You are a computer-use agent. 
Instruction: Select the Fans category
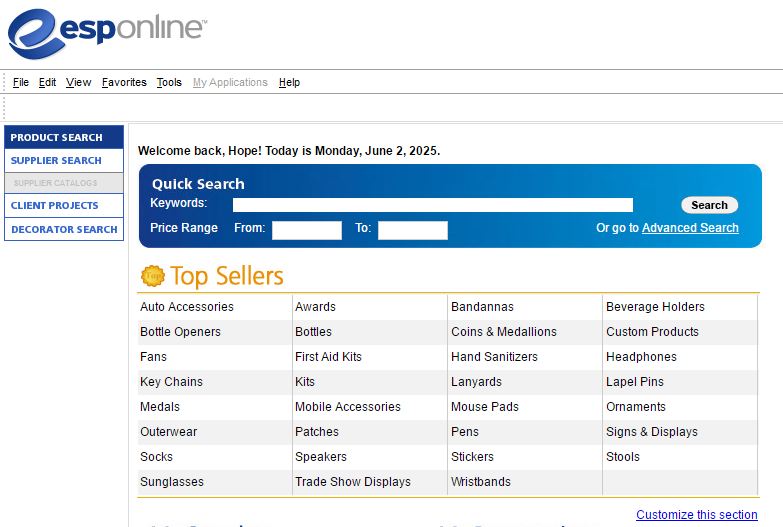[x=153, y=357]
